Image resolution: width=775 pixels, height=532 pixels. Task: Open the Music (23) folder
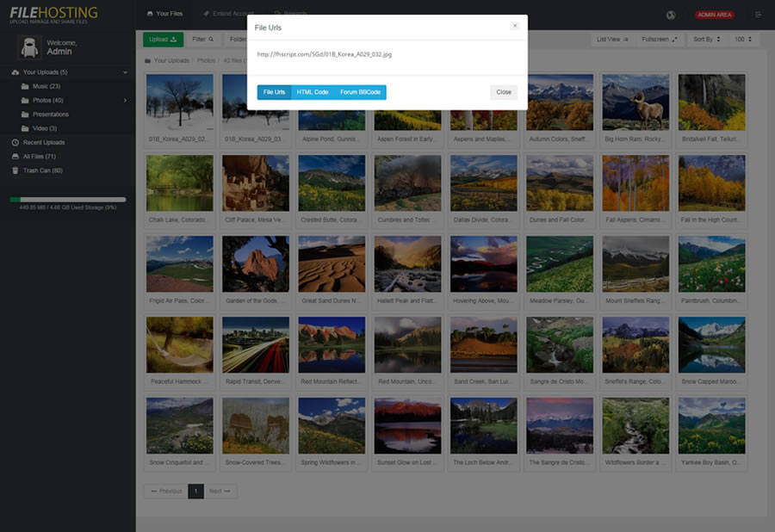pyautogui.click(x=46, y=86)
